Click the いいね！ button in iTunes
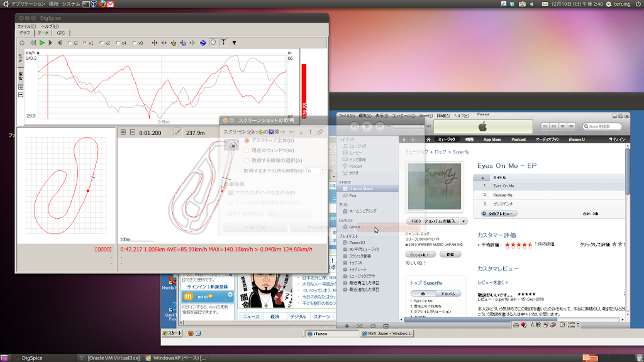Screen dimensions: 644x362 tap(420, 255)
